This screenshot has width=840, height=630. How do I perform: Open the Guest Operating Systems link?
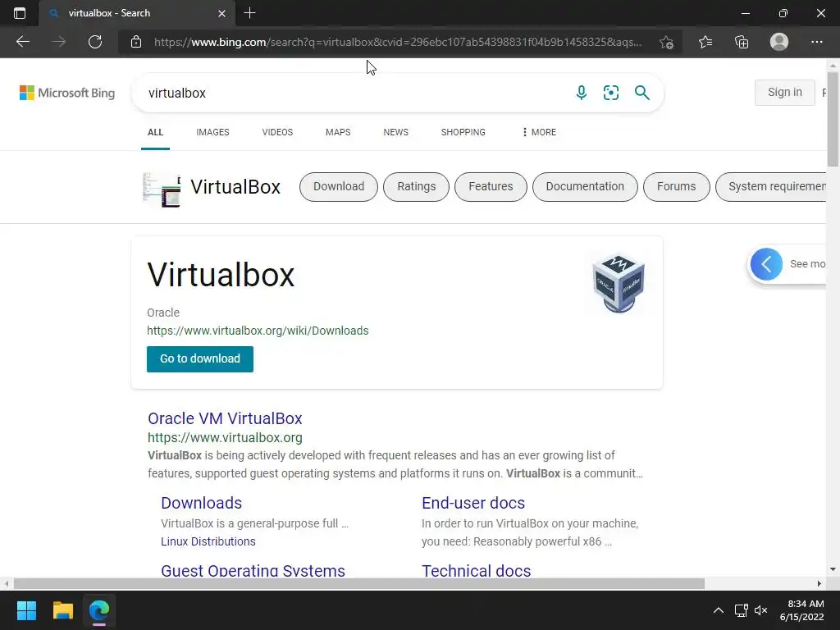point(253,570)
